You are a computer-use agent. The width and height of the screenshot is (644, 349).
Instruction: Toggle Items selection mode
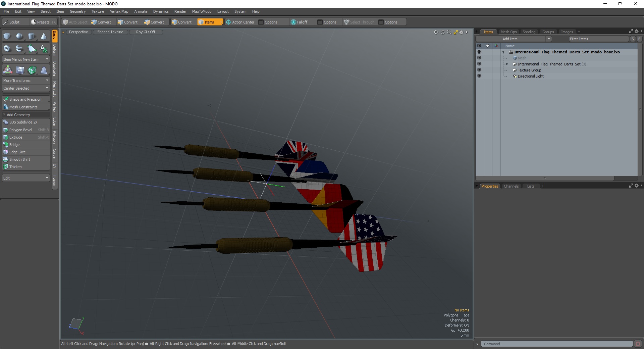(x=210, y=22)
